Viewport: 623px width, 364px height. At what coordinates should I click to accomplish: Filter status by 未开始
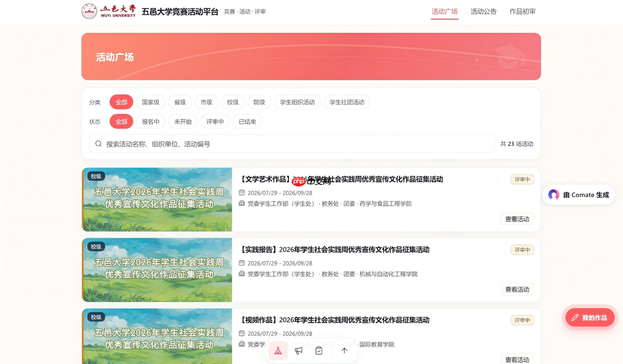pos(183,121)
